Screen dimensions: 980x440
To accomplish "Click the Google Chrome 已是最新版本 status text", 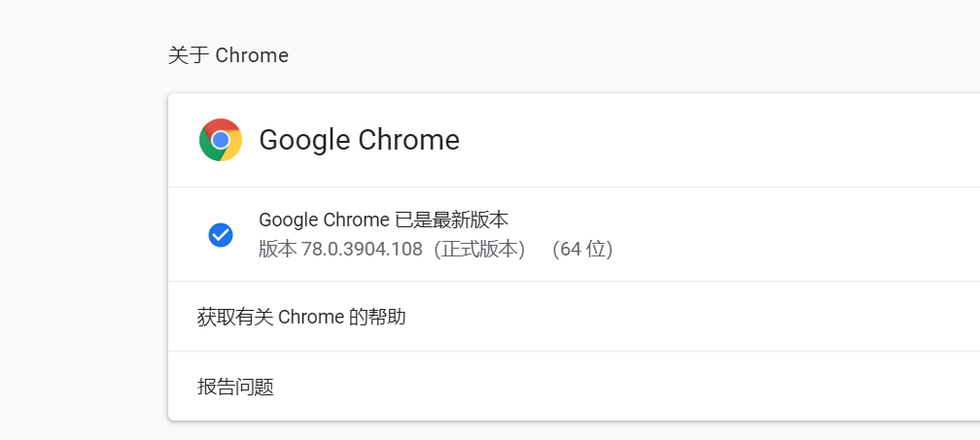I will [x=383, y=220].
